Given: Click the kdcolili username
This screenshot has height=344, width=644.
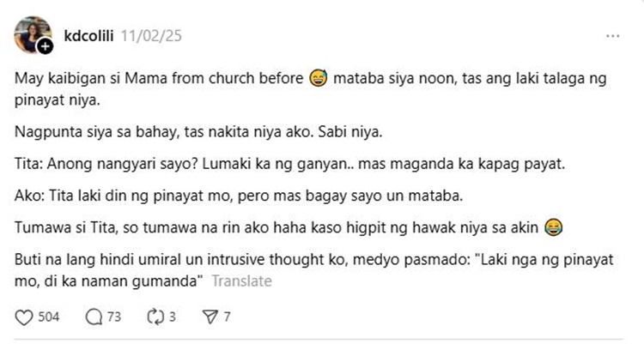Looking at the screenshot, I should (89, 36).
